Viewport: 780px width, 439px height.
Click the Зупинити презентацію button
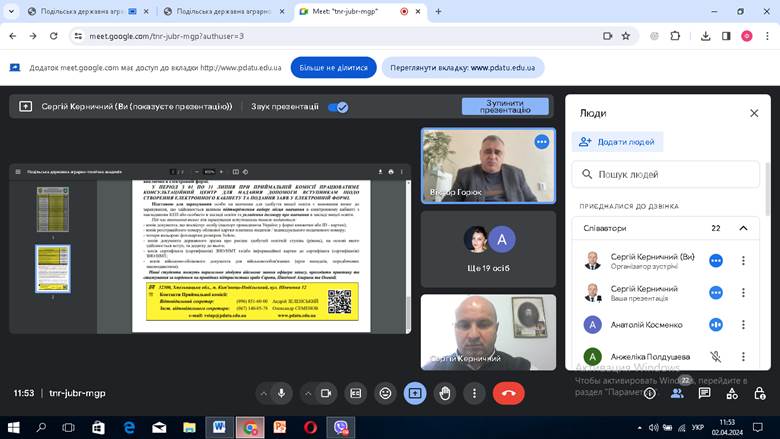pyautogui.click(x=505, y=106)
